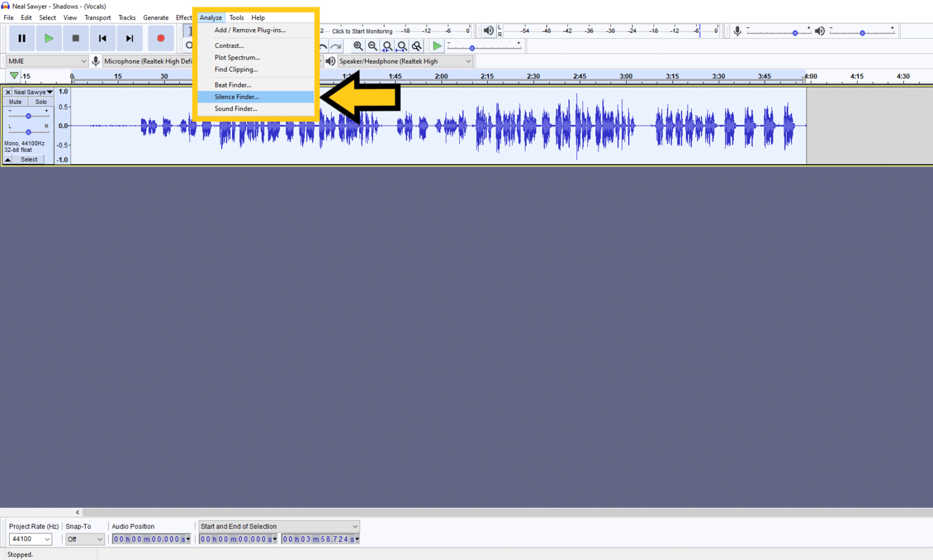Click the Audio Position time field

click(149, 539)
